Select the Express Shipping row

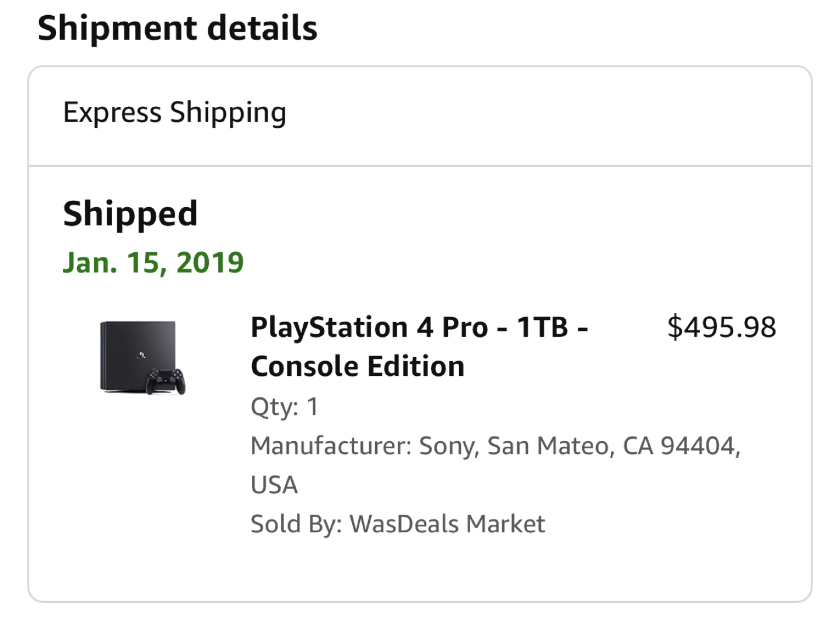419,112
